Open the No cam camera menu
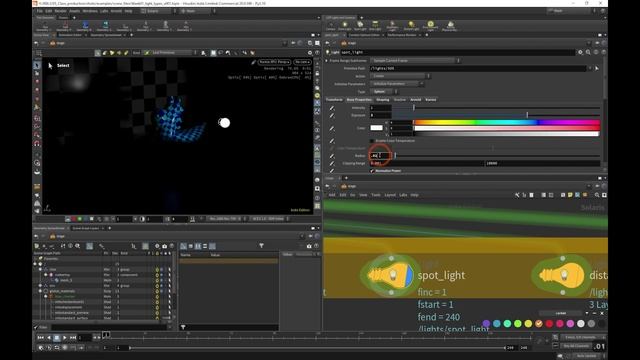Screen dimensions: 640x360 click(x=302, y=62)
